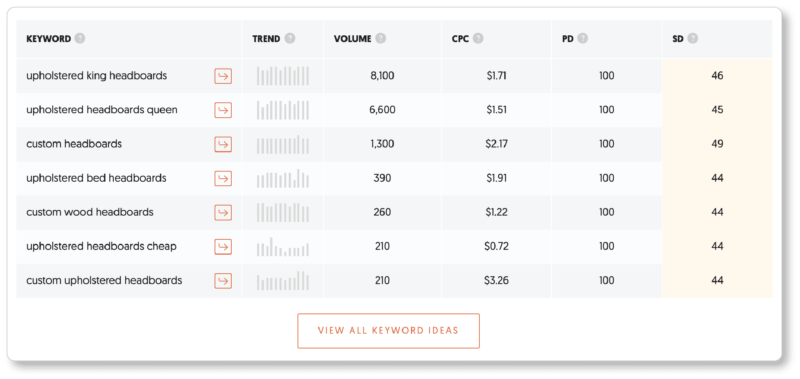The image size is (800, 379).
Task: Open arrow icon beside custom headboards
Action: coord(223,144)
